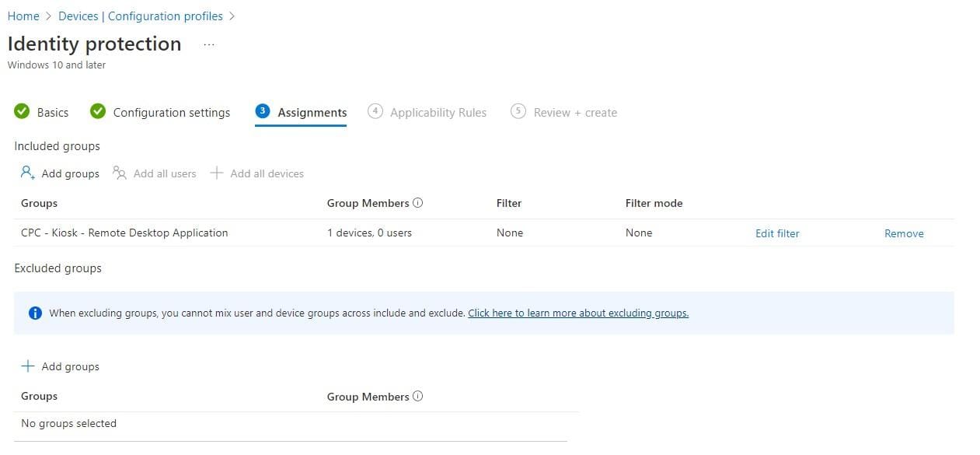Click the Applicability Rules step 4 icon
Screen dimensions: 980x455
(375, 112)
